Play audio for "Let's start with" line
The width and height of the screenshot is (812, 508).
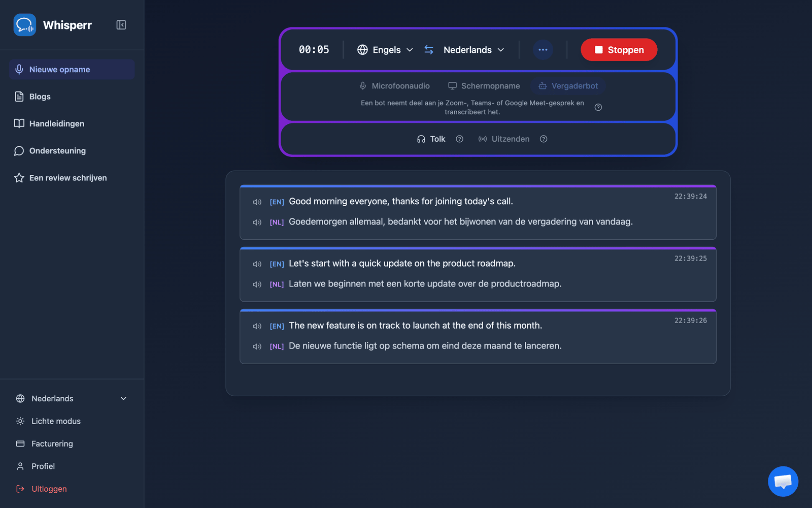coord(257,264)
